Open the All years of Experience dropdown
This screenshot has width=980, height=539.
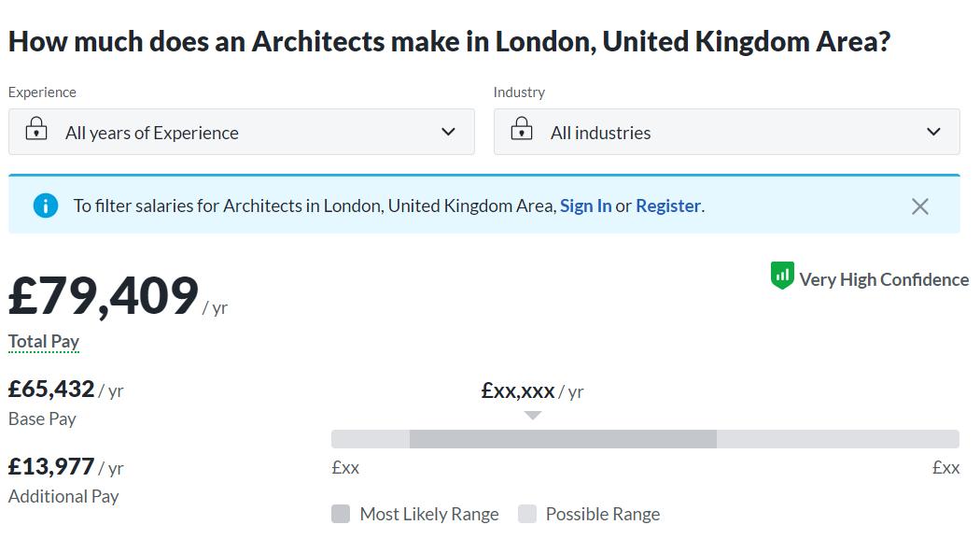pyautogui.click(x=242, y=132)
